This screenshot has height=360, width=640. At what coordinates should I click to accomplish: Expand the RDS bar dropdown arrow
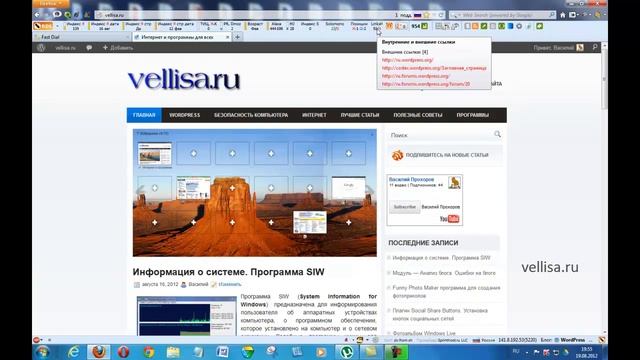coord(57,26)
